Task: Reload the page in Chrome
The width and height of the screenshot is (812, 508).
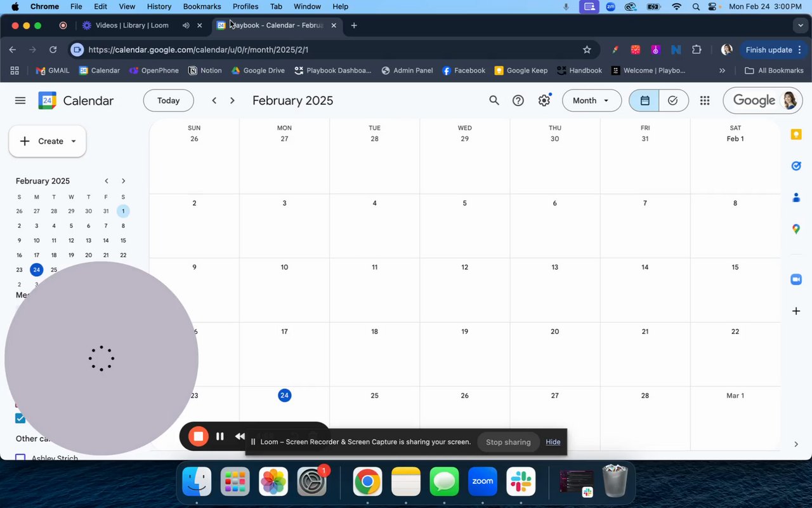Action: (x=53, y=50)
